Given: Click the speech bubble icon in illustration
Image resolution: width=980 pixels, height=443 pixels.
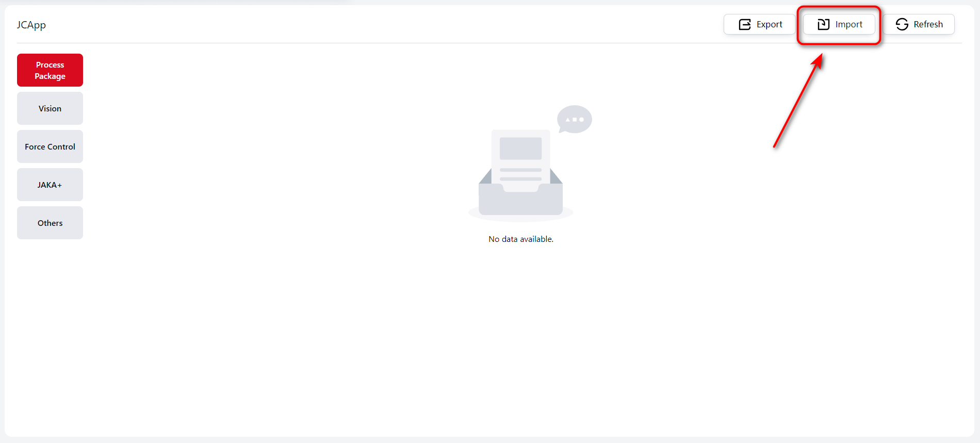Looking at the screenshot, I should [574, 119].
